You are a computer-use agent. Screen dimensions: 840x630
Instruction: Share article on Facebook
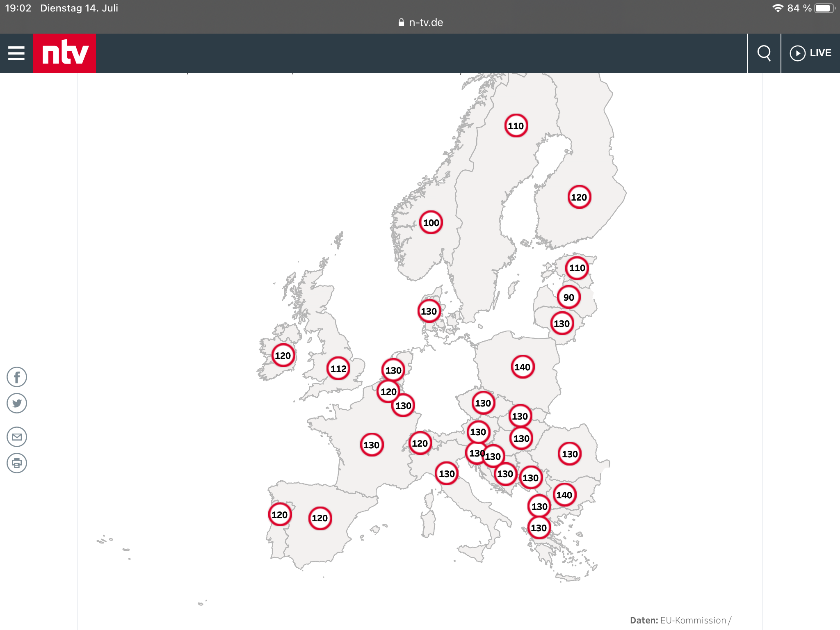tap(17, 377)
